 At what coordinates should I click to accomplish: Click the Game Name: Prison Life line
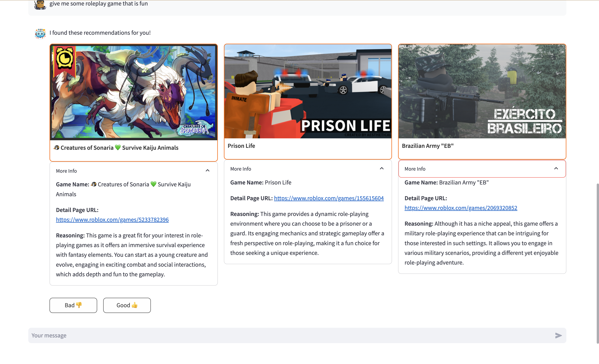pyautogui.click(x=261, y=182)
